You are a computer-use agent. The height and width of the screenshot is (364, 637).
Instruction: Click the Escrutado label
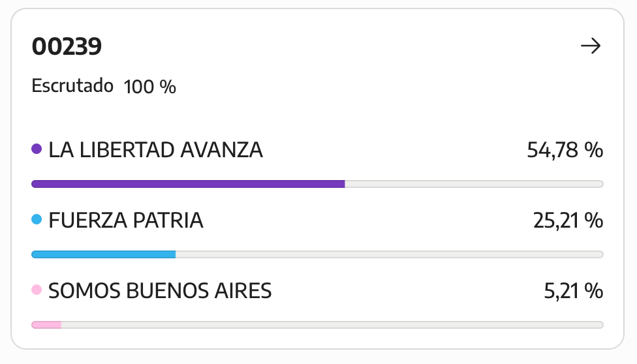(72, 85)
